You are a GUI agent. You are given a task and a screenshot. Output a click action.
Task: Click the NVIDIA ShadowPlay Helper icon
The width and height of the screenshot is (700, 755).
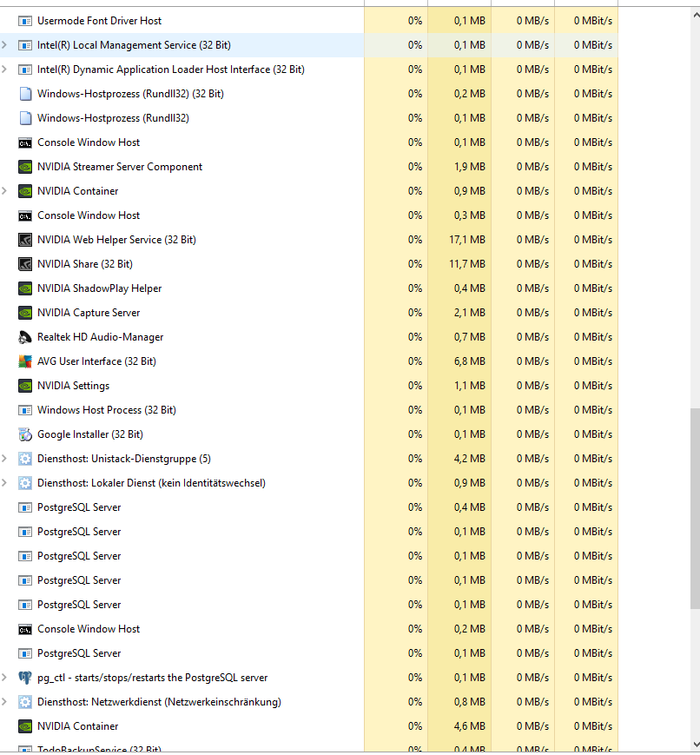[x=25, y=288]
